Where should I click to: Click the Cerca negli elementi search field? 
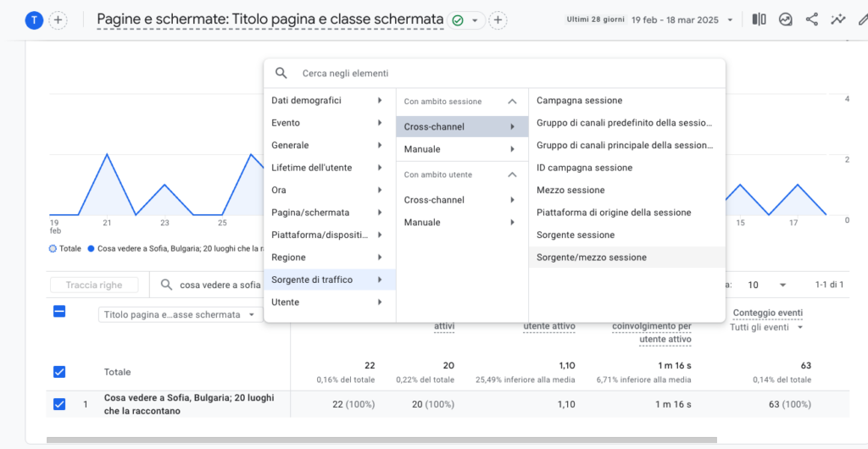click(x=509, y=74)
